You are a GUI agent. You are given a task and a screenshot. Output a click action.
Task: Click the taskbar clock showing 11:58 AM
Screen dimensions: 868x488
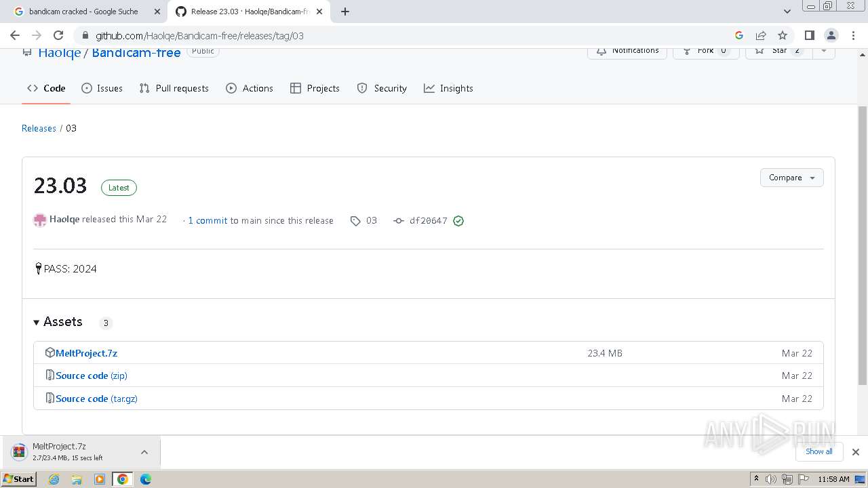[833, 479]
